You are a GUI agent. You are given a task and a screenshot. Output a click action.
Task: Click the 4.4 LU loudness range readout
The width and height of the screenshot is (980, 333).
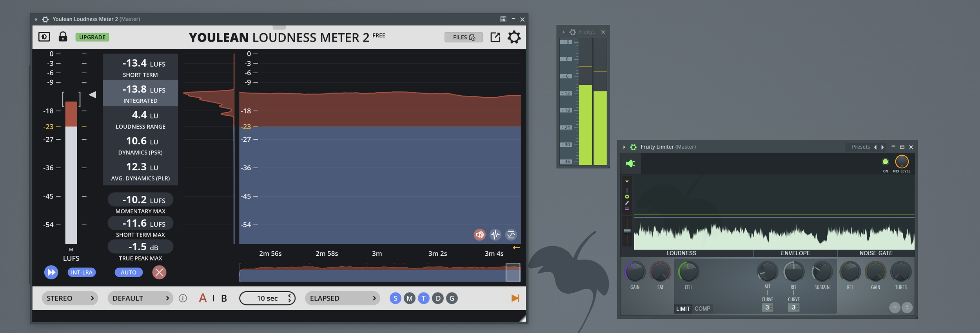[x=140, y=119]
